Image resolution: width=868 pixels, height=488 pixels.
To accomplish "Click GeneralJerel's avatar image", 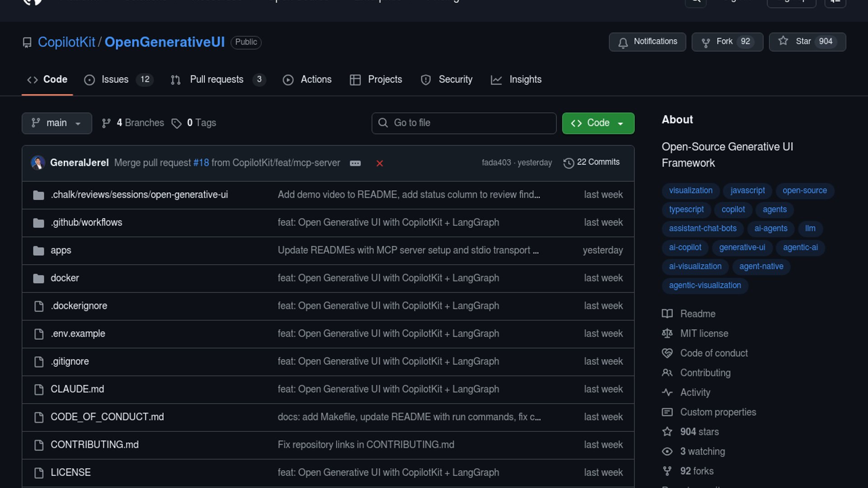I will coord(38,163).
